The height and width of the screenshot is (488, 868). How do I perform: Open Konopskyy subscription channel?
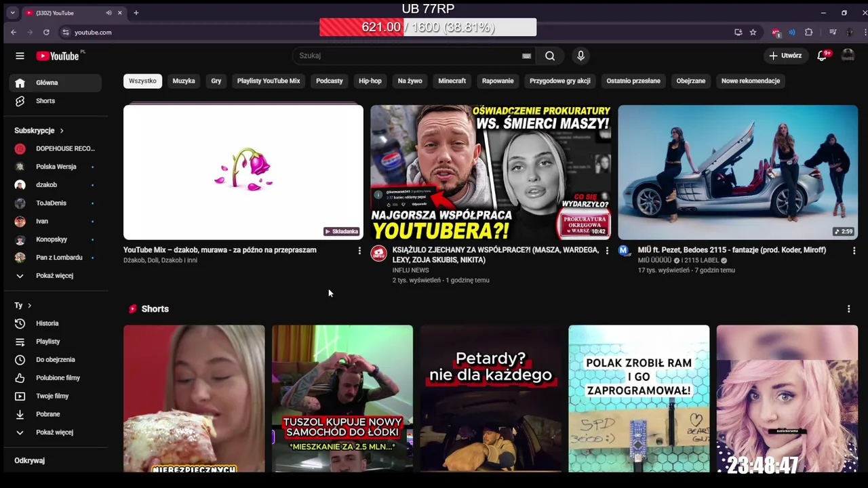tap(56, 239)
